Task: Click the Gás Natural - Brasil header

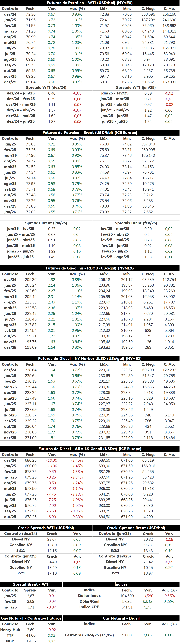Action: point(121,618)
